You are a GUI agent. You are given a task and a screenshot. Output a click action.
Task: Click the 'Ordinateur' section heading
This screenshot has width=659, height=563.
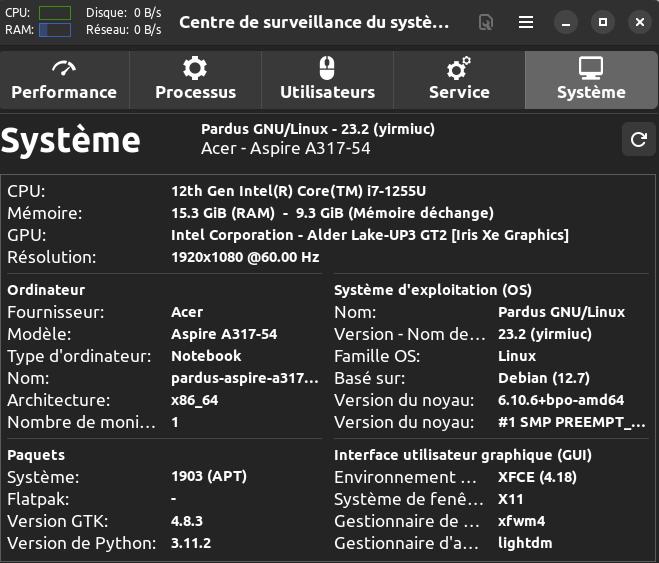click(x=46, y=290)
